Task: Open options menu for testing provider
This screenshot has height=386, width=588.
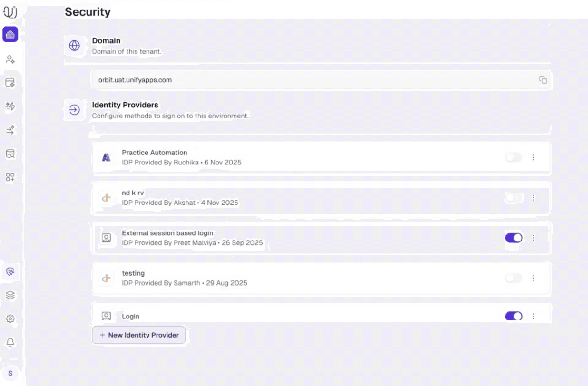Action: pos(533,278)
